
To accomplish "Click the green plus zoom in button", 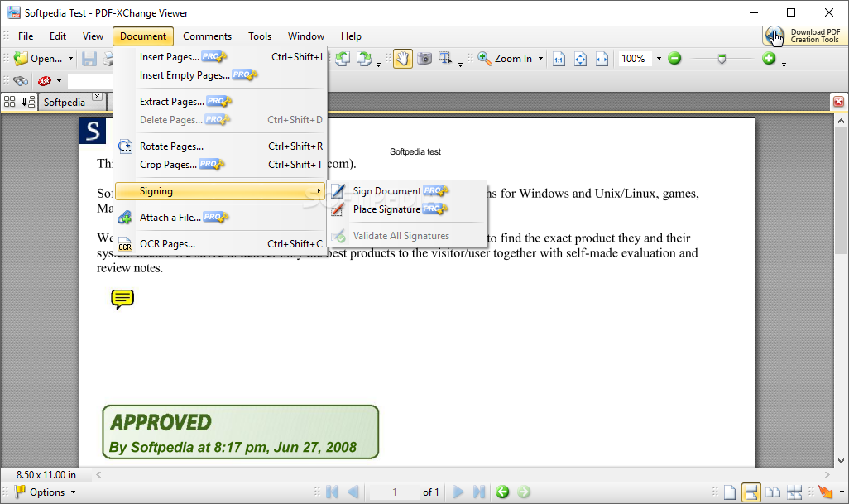I will click(x=769, y=59).
